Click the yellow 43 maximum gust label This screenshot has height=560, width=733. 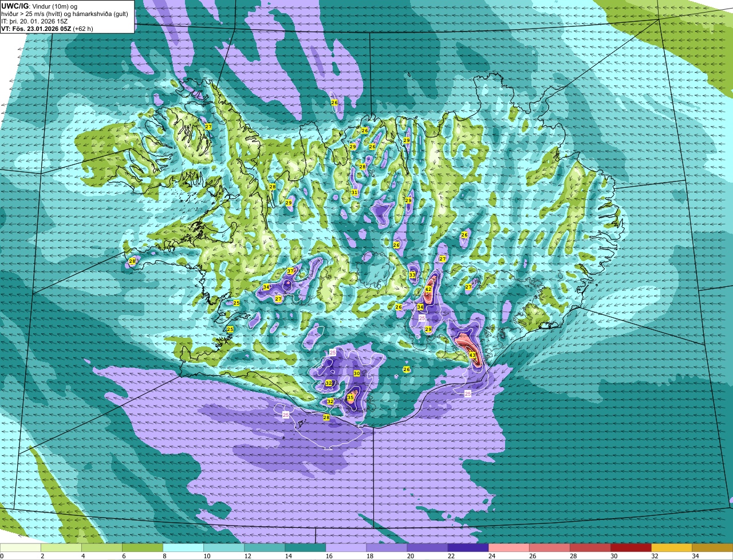[472, 355]
